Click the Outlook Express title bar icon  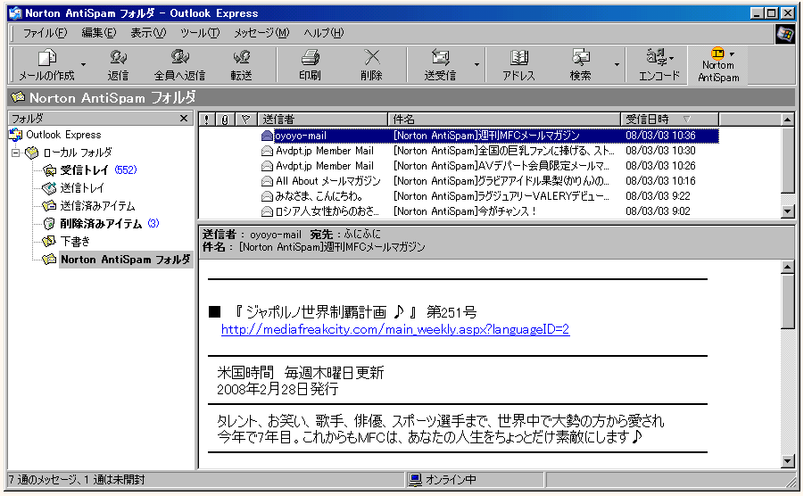(15, 13)
